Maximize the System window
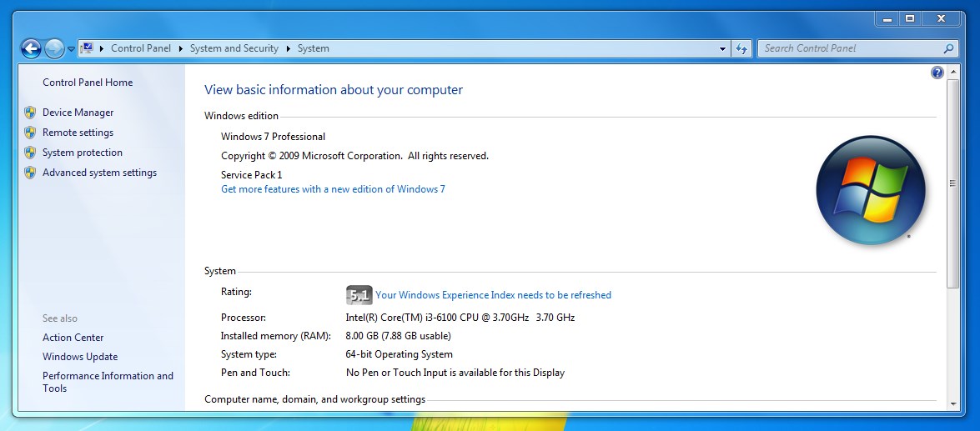 pyautogui.click(x=910, y=18)
